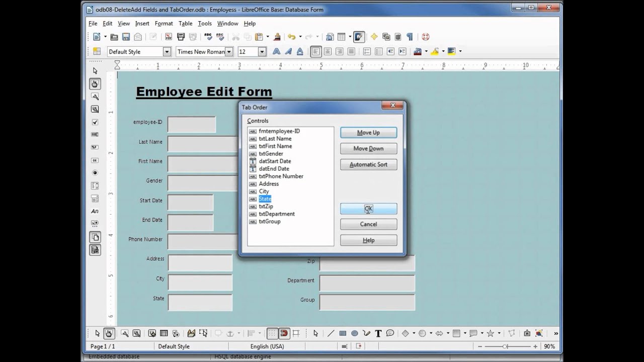The width and height of the screenshot is (644, 362).
Task: Select the Check Box control tool
Action: pyautogui.click(x=95, y=122)
